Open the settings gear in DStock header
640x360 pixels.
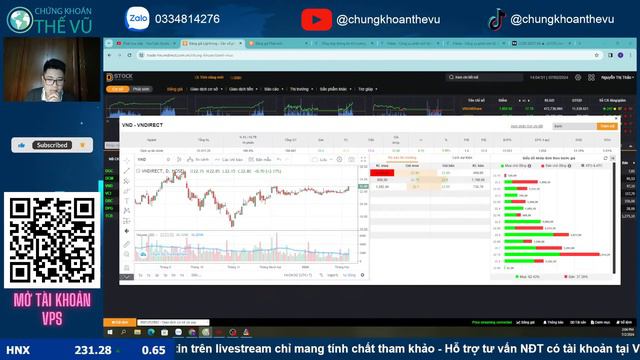pyautogui.click(x=578, y=77)
